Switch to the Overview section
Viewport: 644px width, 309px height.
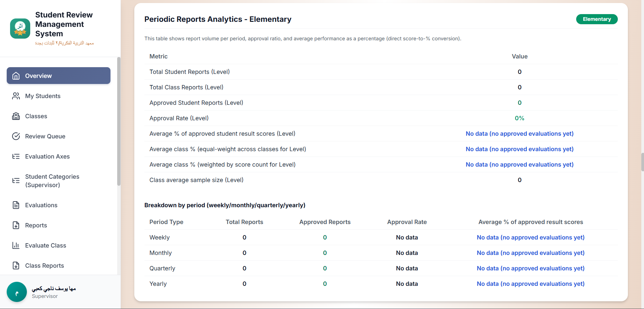click(x=38, y=76)
